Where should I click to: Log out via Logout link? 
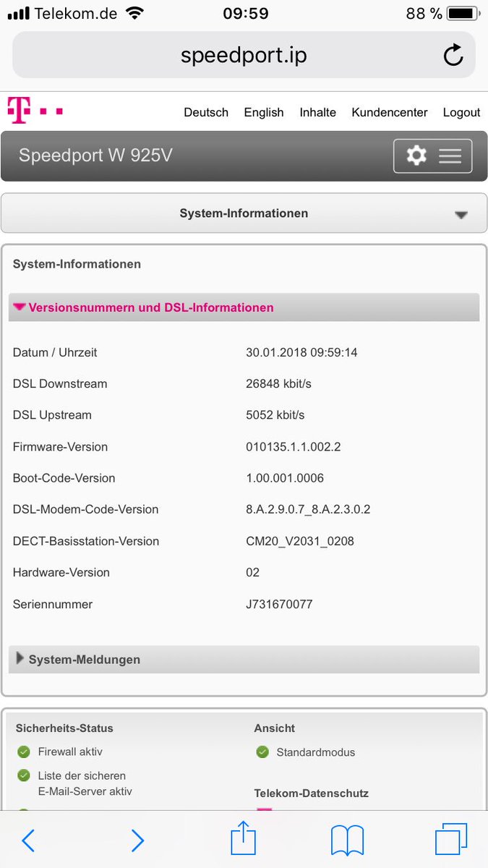pos(461,112)
